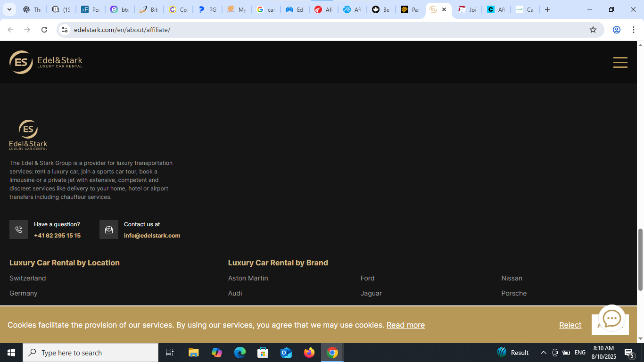Image resolution: width=644 pixels, height=362 pixels.
Task: Read more about cookies
Action: coord(405,325)
